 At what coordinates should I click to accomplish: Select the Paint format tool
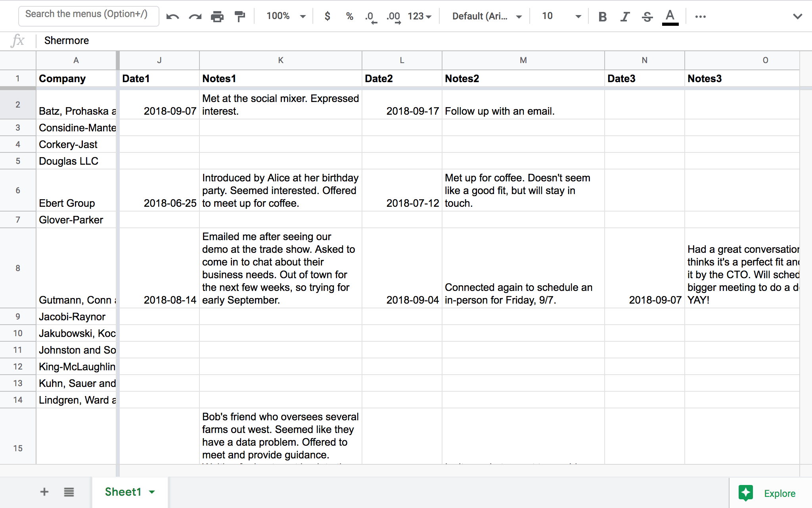point(240,16)
